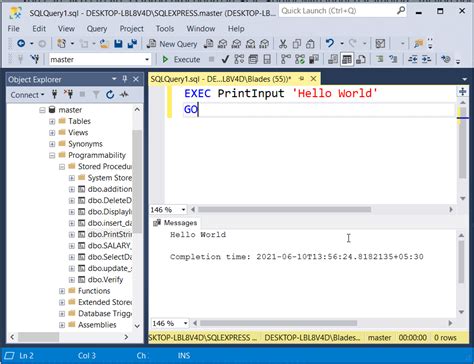The height and width of the screenshot is (364, 474).
Task: Expand the Tables folder
Action: pos(52,121)
